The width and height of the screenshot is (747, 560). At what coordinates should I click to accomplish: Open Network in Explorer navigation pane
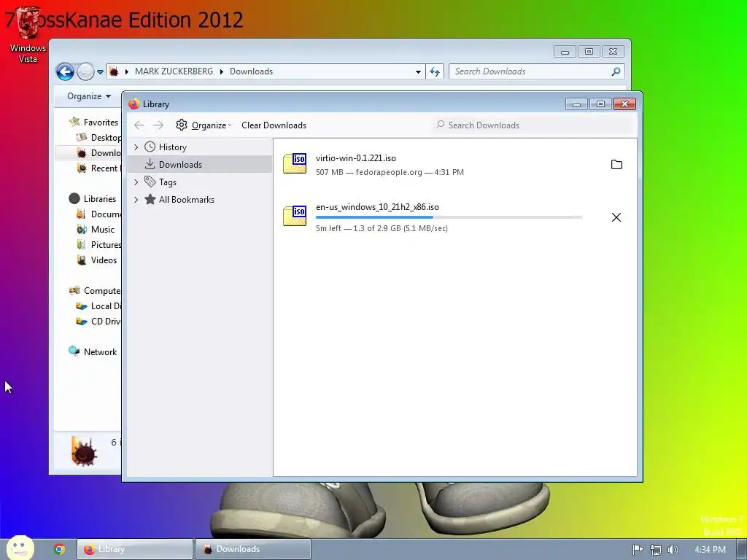(x=100, y=352)
